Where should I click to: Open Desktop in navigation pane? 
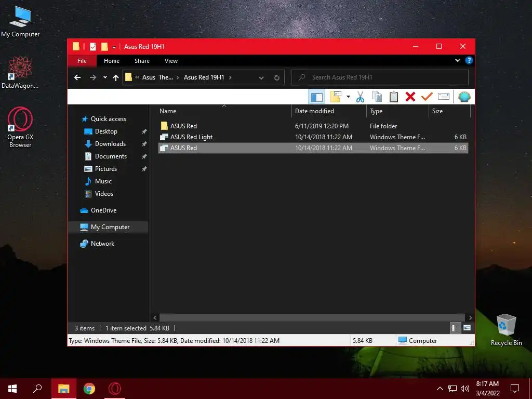[106, 131]
